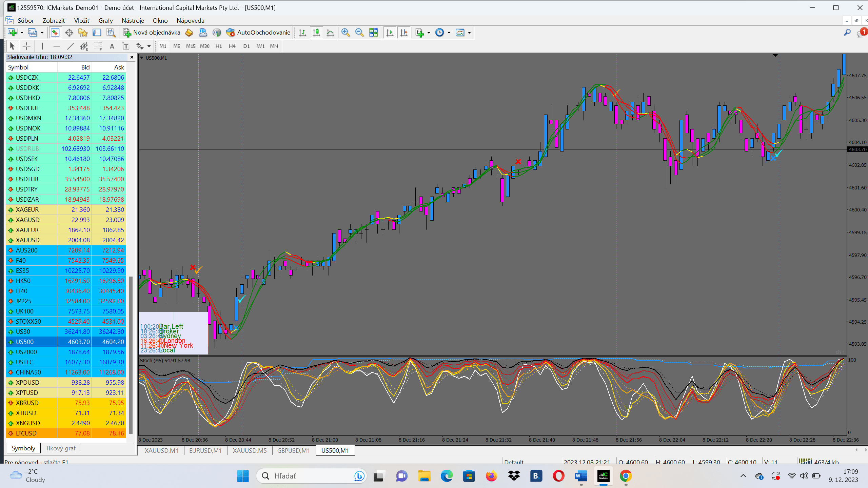The image size is (868, 488).
Task: Tile the chart windows
Action: click(x=373, y=33)
